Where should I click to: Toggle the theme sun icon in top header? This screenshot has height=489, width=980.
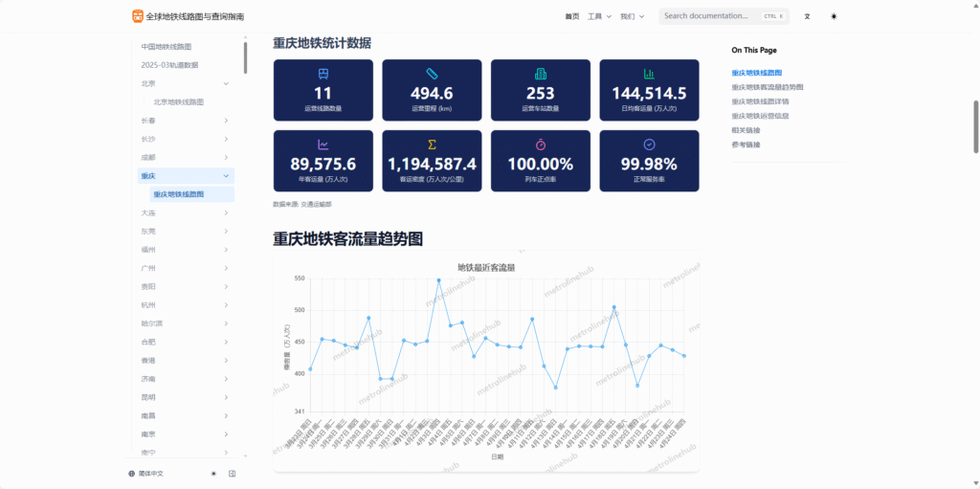(x=834, y=16)
